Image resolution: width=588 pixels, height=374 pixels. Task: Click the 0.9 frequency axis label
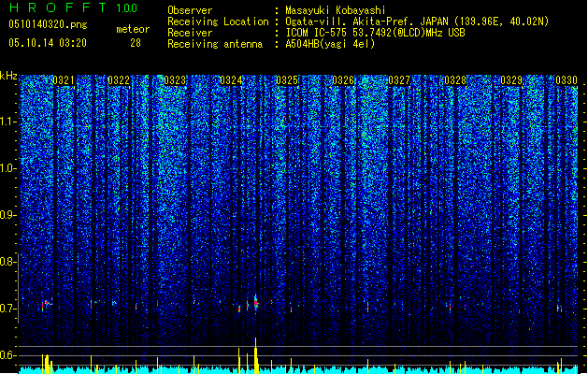7,215
